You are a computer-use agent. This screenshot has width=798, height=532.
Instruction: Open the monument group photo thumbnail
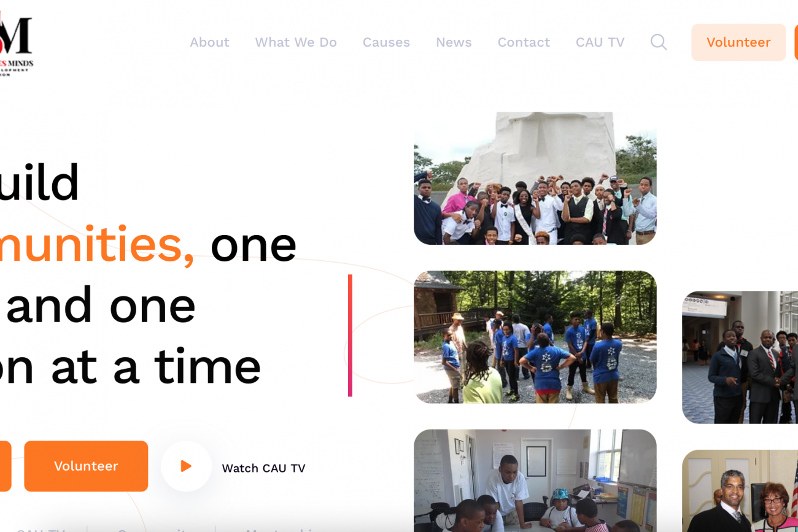[535, 179]
